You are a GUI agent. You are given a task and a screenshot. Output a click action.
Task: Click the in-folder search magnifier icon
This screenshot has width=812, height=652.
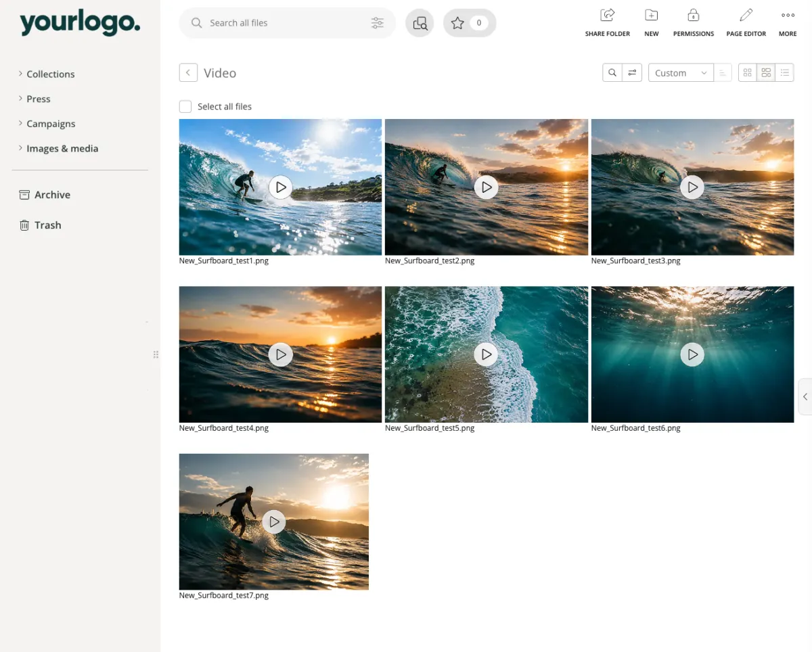pyautogui.click(x=612, y=73)
